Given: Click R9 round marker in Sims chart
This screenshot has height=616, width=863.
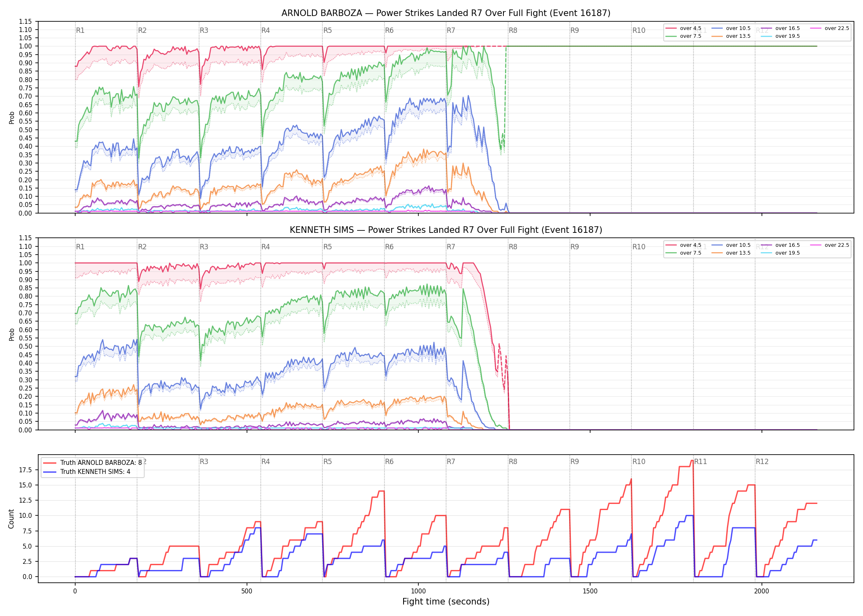Looking at the screenshot, I should 575,247.
